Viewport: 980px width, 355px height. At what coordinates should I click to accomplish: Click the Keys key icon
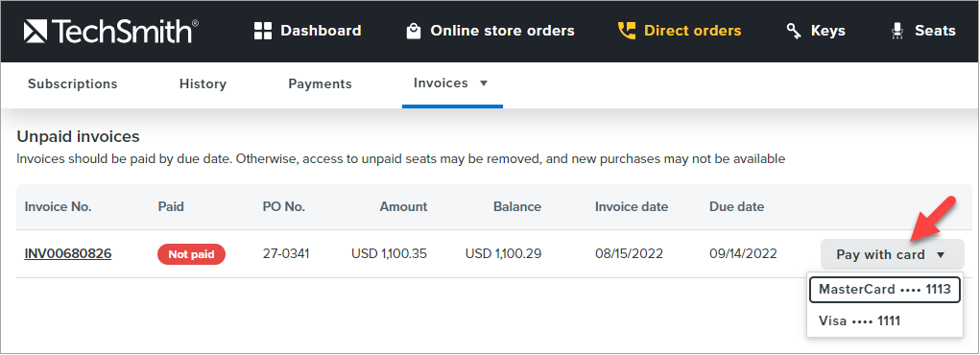tap(794, 31)
